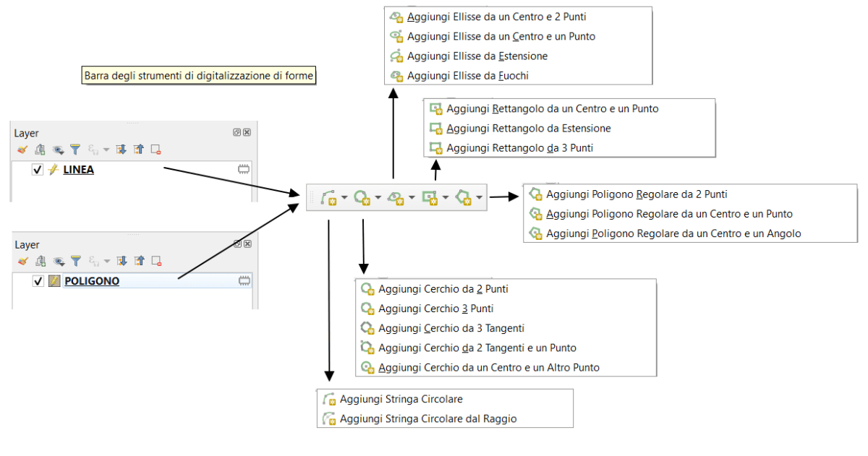Viewport: 868px width, 456px height.
Task: Click the add group icon in Layer panel
Action: [40, 150]
